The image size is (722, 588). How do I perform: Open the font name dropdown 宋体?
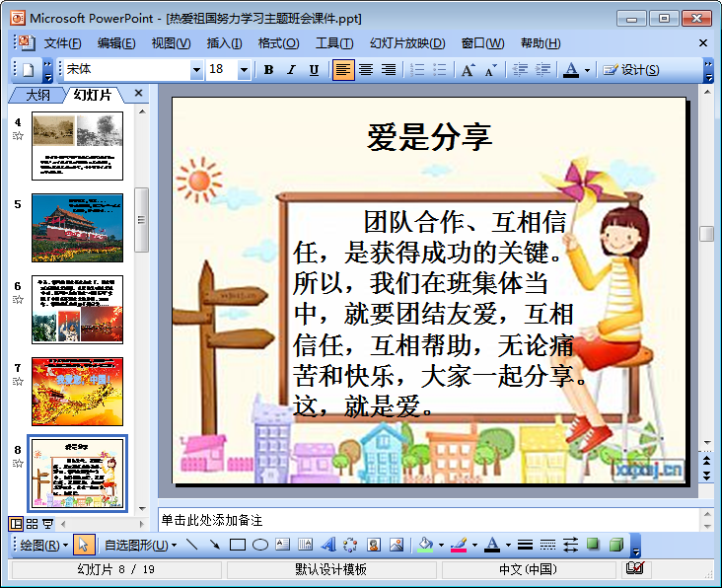[x=196, y=70]
